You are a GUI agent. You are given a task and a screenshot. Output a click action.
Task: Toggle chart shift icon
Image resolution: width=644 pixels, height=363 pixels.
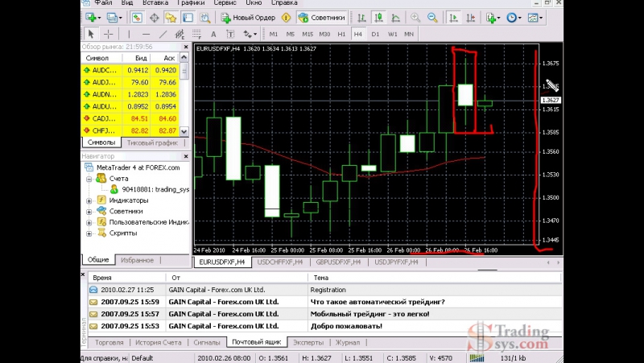[471, 18]
